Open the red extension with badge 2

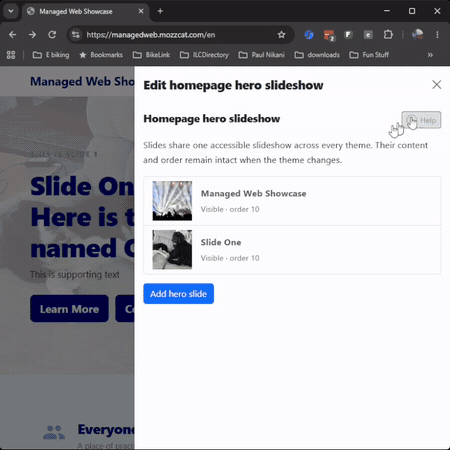coord(329,35)
